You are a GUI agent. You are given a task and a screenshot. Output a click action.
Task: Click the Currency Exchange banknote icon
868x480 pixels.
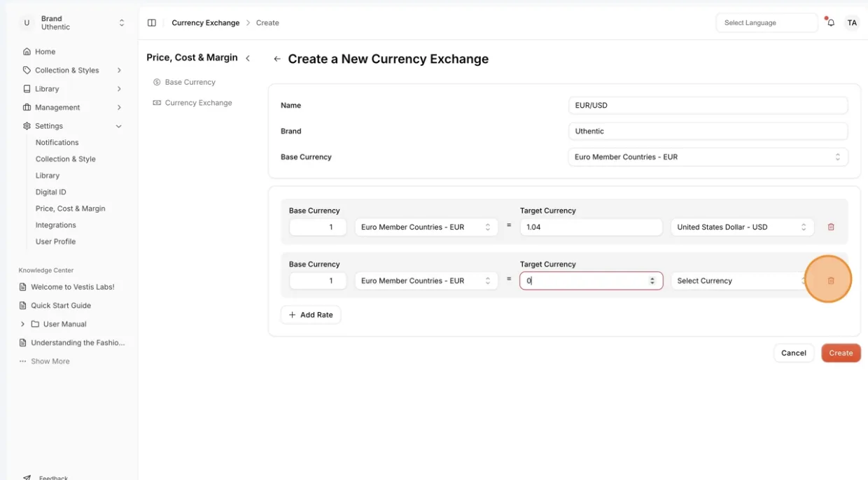point(157,103)
